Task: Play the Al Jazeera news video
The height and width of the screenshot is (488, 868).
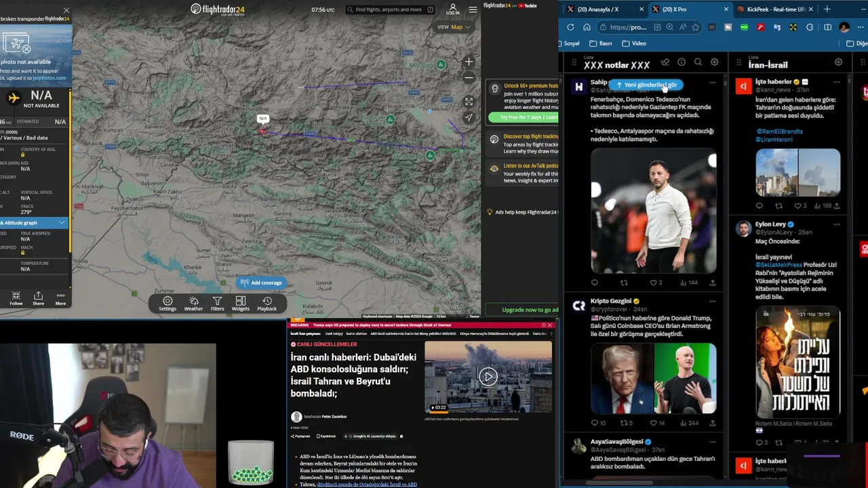Action: [488, 376]
